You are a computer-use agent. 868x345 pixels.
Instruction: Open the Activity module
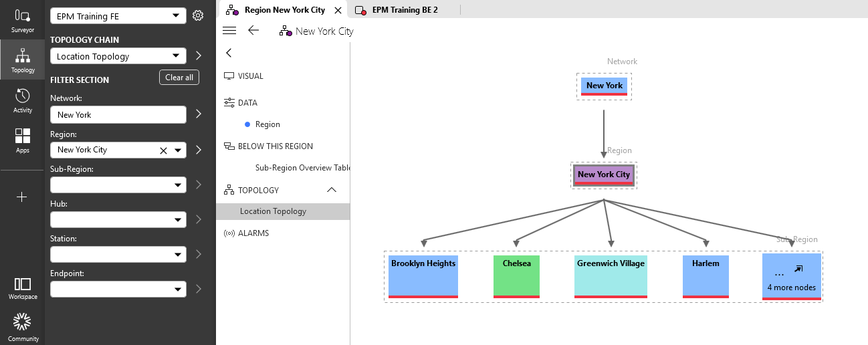(22, 100)
